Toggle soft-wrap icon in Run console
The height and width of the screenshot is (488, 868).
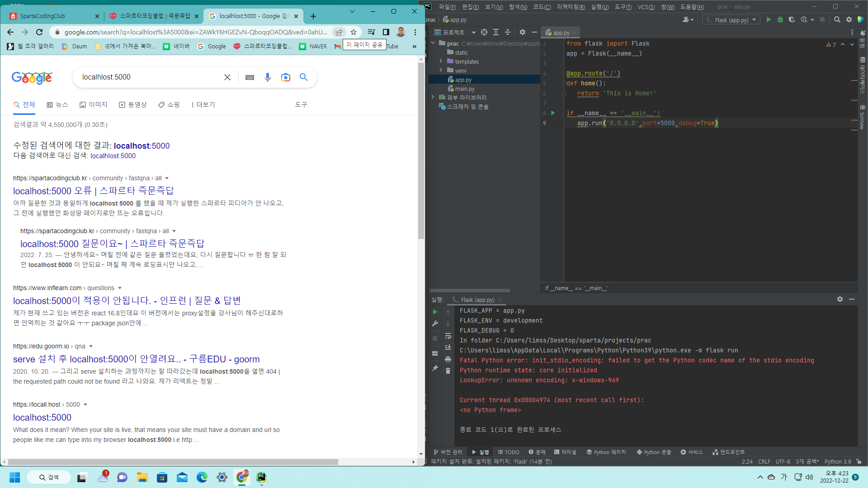coord(448,336)
